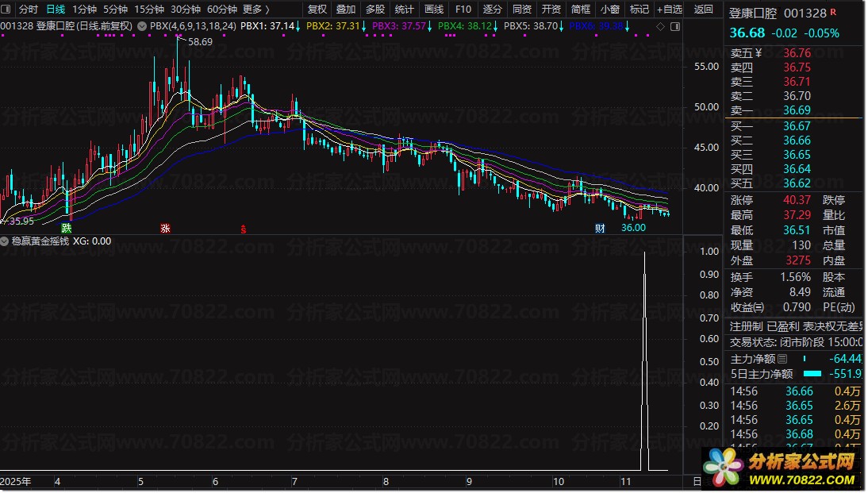Click the 58.69 high price label
868x493 pixels.
pos(200,41)
